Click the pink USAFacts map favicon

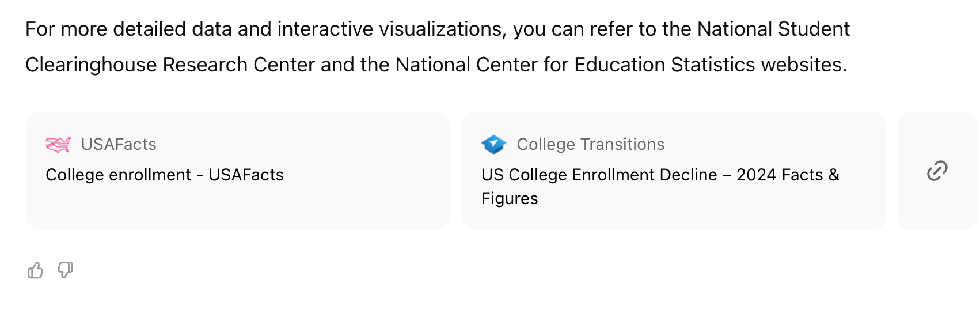point(58,144)
